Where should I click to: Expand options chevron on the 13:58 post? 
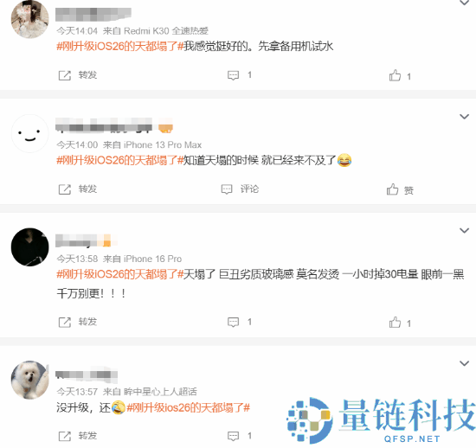(x=464, y=231)
